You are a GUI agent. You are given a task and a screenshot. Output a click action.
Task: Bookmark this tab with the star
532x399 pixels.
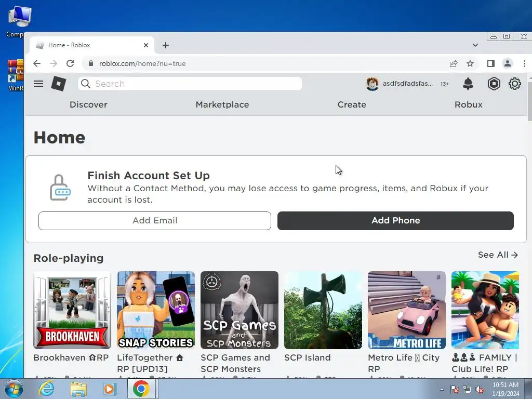pos(470,63)
